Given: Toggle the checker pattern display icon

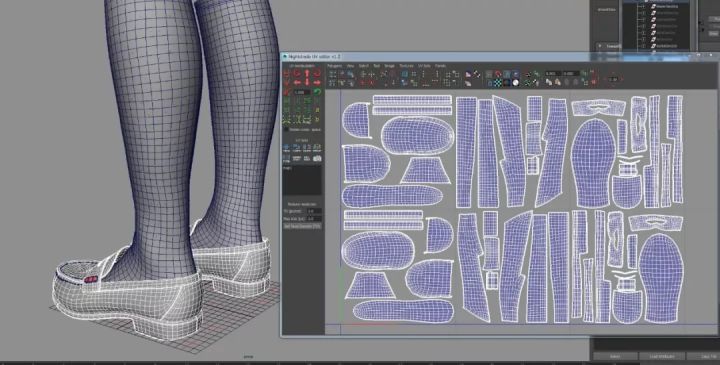Looking at the screenshot, I should [498, 83].
